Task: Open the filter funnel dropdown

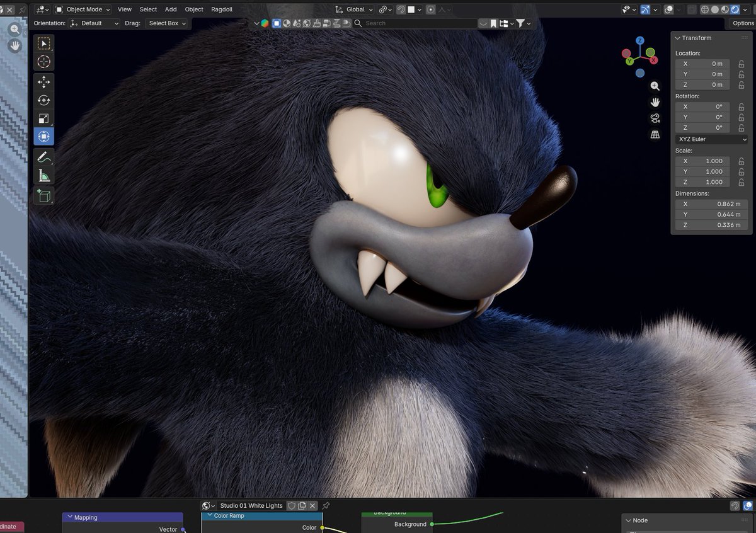Action: point(524,23)
